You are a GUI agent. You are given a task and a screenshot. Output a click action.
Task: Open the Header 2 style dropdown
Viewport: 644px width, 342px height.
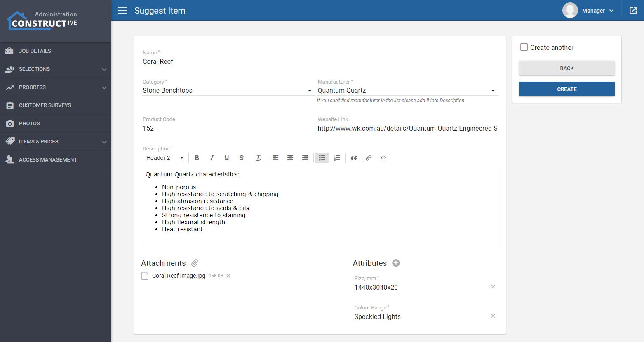165,158
